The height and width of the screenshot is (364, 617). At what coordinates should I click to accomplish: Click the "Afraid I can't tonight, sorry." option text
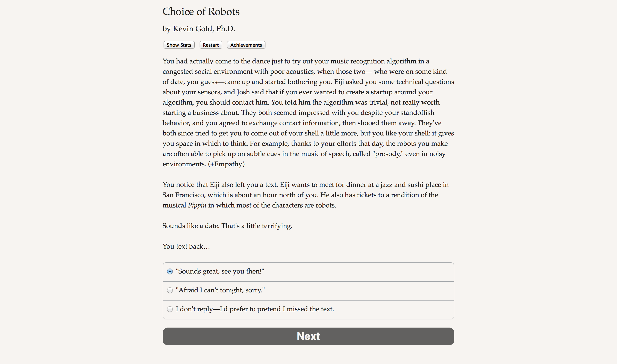coord(220,290)
